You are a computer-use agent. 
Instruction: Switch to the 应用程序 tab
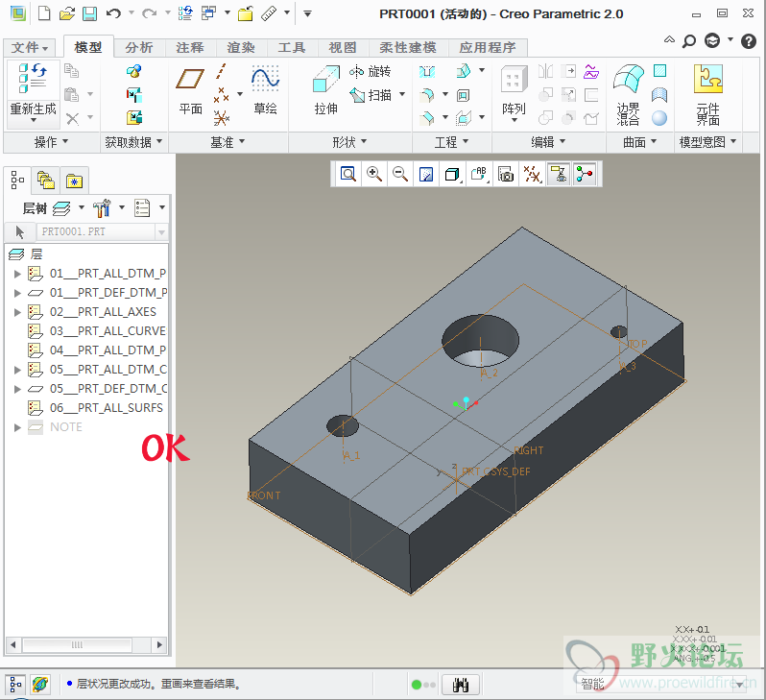pos(487,47)
